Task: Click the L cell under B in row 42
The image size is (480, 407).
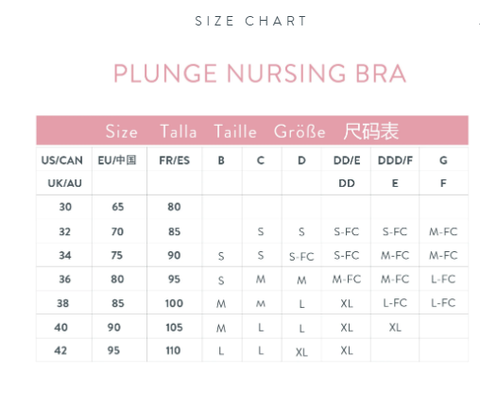Action: click(221, 351)
